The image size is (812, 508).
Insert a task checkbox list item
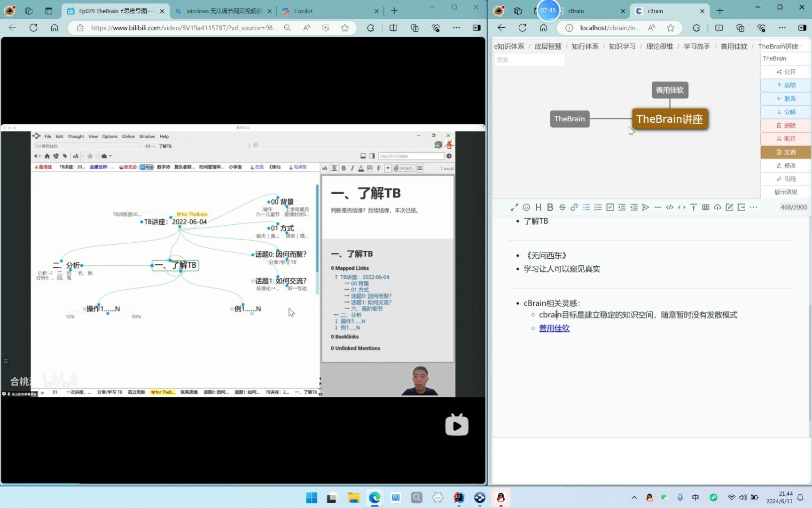(610, 207)
